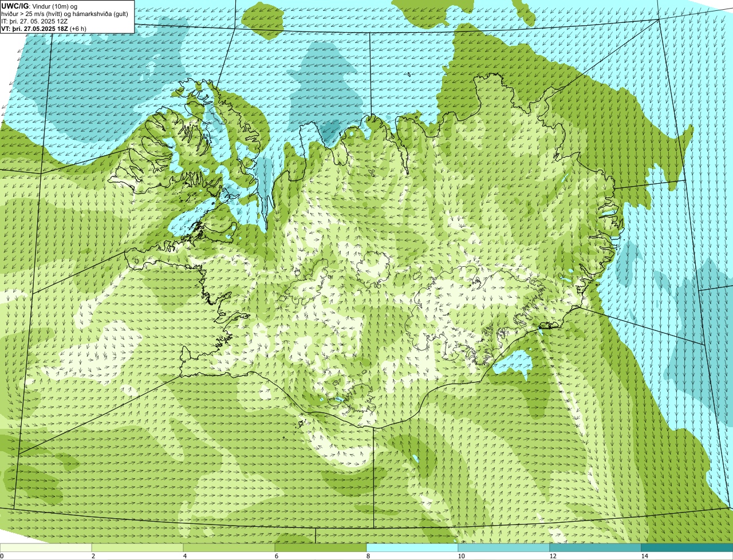Click the medium green 4–6 m/s legend swatch
Screen dimensions: 733x560
click(229, 547)
